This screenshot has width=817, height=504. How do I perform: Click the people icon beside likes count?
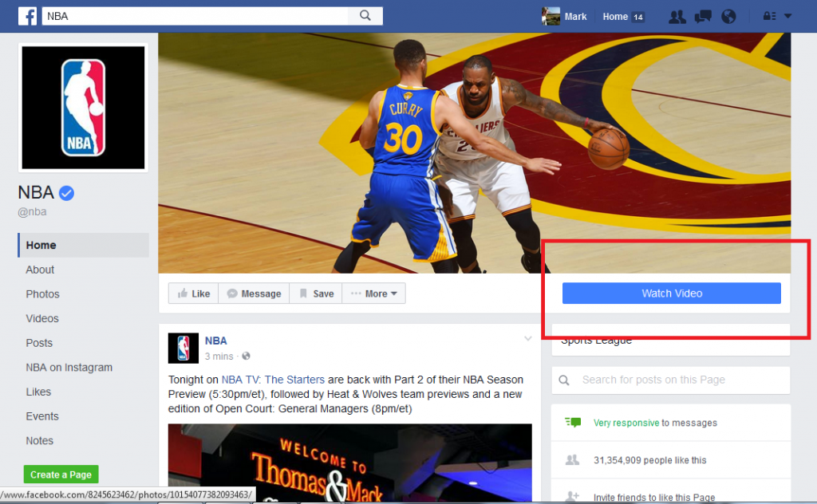pyautogui.click(x=572, y=460)
